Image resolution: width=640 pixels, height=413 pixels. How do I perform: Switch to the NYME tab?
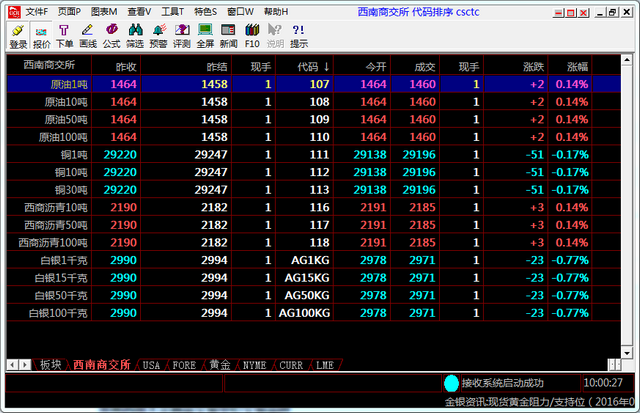click(255, 365)
